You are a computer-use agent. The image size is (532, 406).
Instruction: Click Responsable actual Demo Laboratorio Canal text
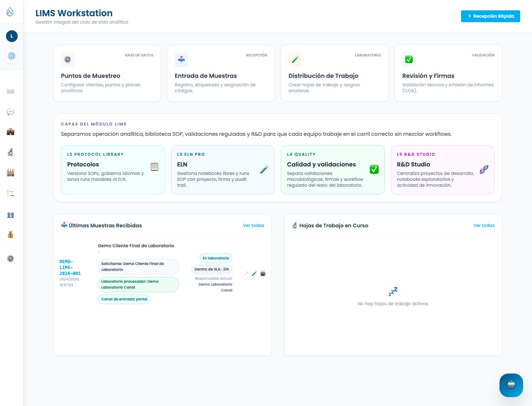pos(214,285)
